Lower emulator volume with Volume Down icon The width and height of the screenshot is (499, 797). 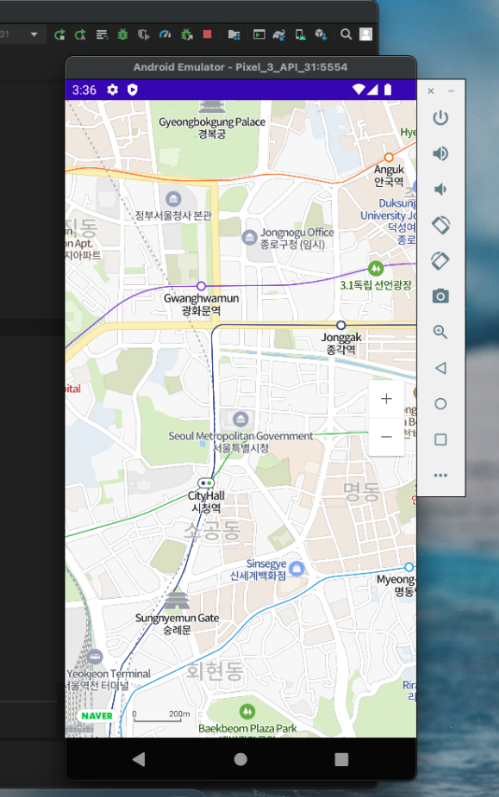tap(440, 190)
